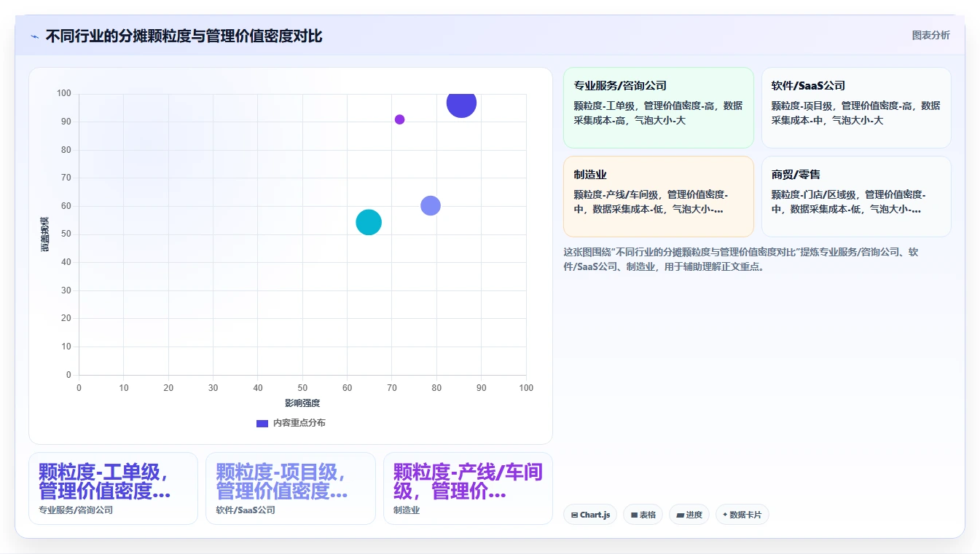This screenshot has height=554, width=980.
Task: Click the icon inside the 表格 chip
Action: (634, 515)
